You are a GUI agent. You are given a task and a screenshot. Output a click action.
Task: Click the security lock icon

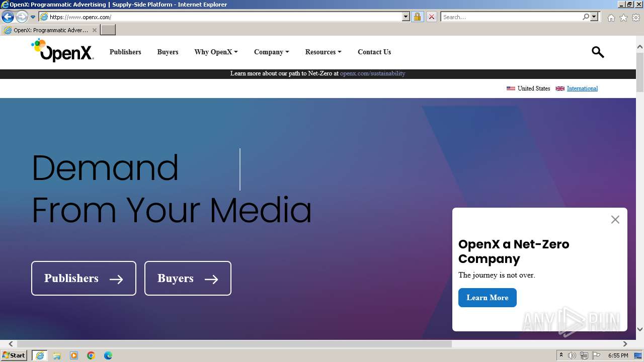coord(417,17)
